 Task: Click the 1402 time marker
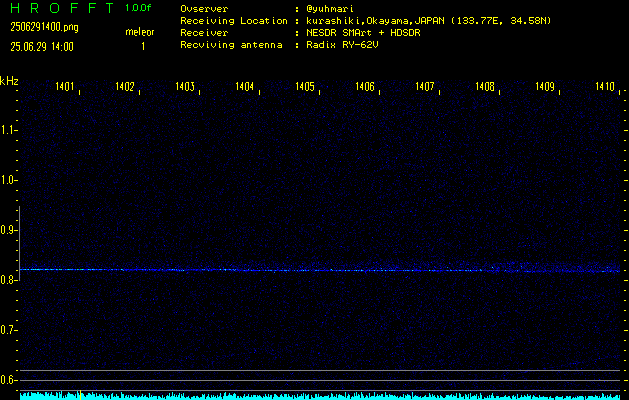[x=125, y=86]
